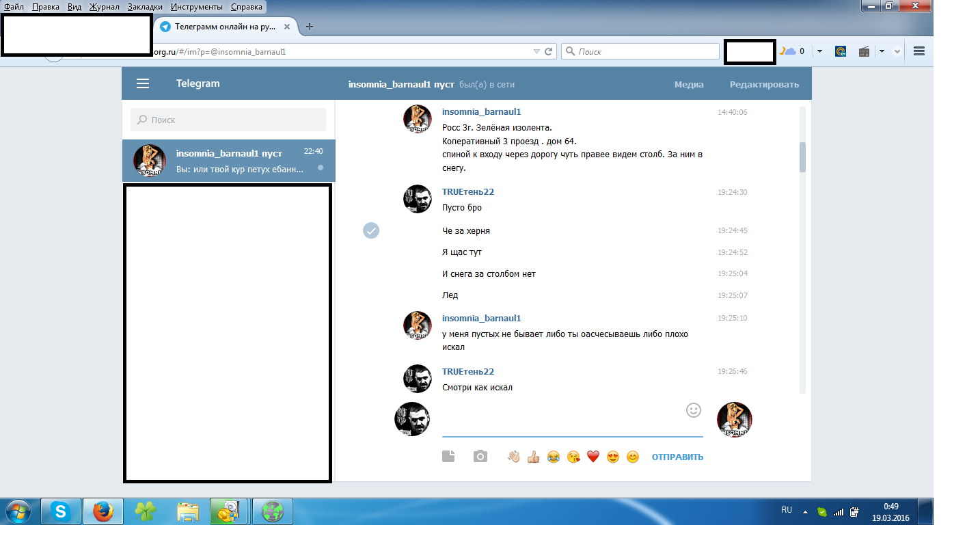Click insomnia avatar right of compose field
Image resolution: width=980 pixels, height=551 pixels.
pyautogui.click(x=734, y=419)
